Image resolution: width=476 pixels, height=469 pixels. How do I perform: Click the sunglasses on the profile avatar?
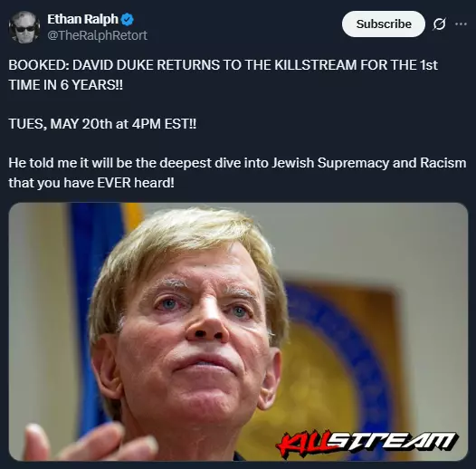(x=25, y=29)
